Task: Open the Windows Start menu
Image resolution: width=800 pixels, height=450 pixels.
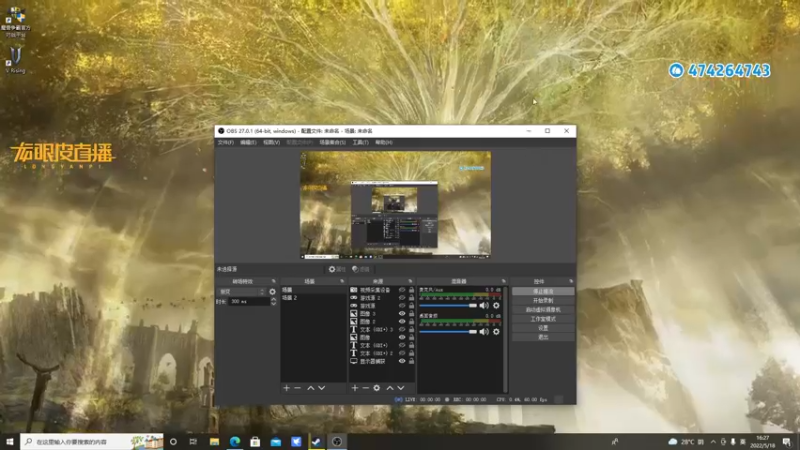Action: click(10, 441)
